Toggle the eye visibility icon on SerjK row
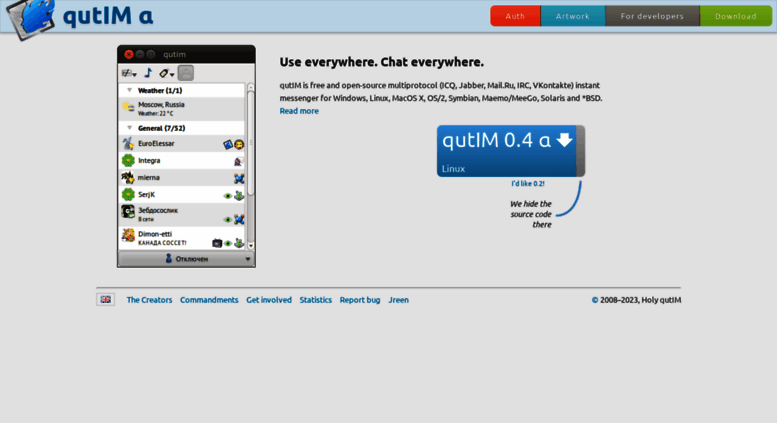777x423 pixels. 227,196
